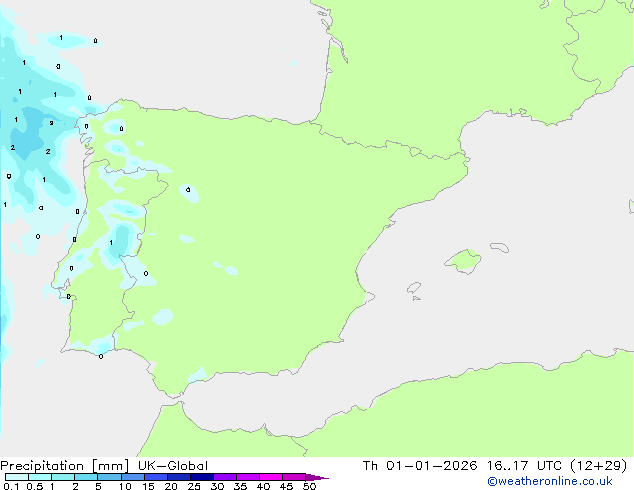Click the '50' legend value
The image size is (634, 490).
tap(309, 486)
